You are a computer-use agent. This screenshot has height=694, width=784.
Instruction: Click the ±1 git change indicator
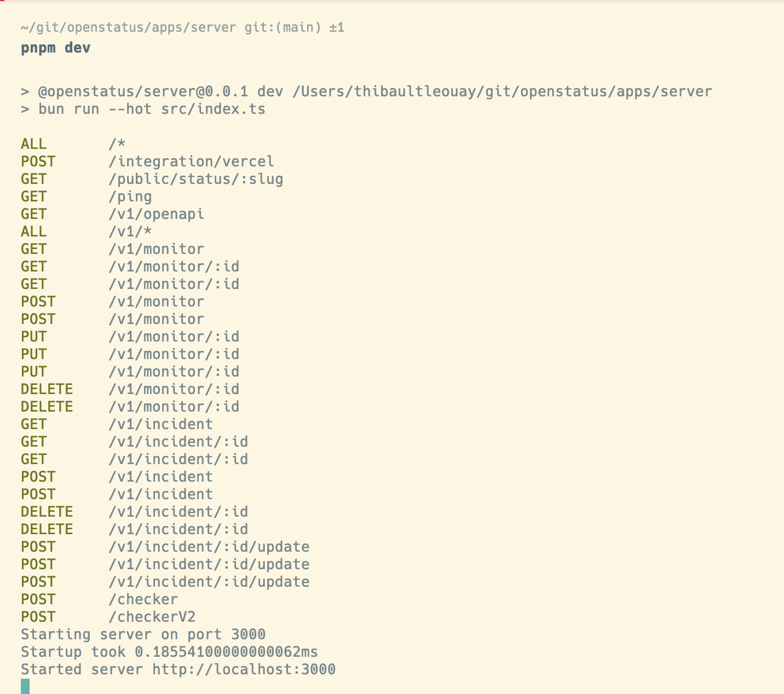pos(337,27)
